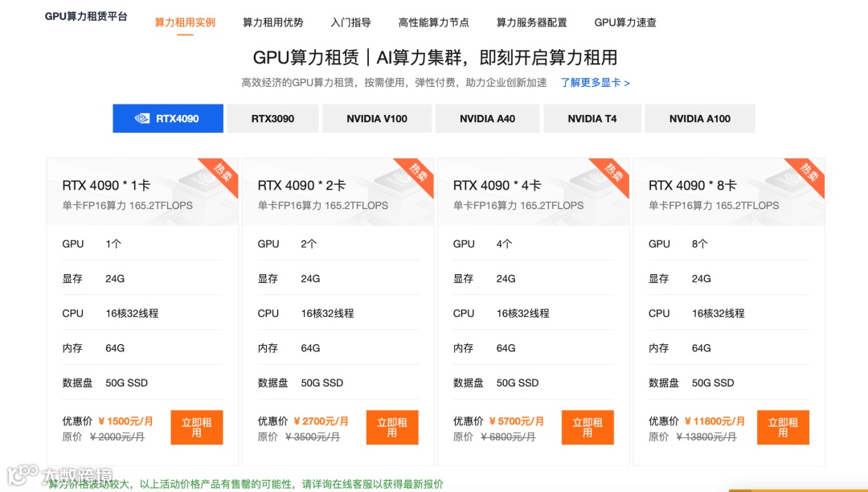The image size is (868, 492).
Task: Click the ¥2700元/月 discounted price
Action: [x=321, y=421]
